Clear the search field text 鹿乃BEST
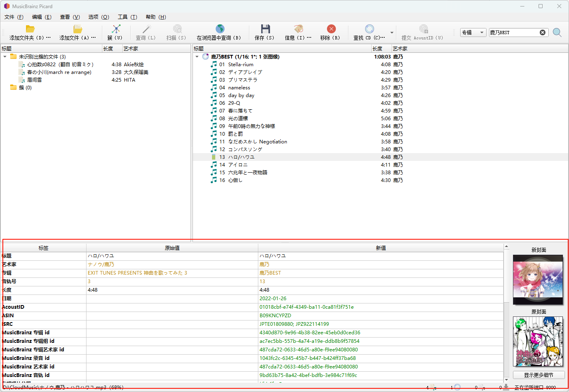 tap(543, 32)
